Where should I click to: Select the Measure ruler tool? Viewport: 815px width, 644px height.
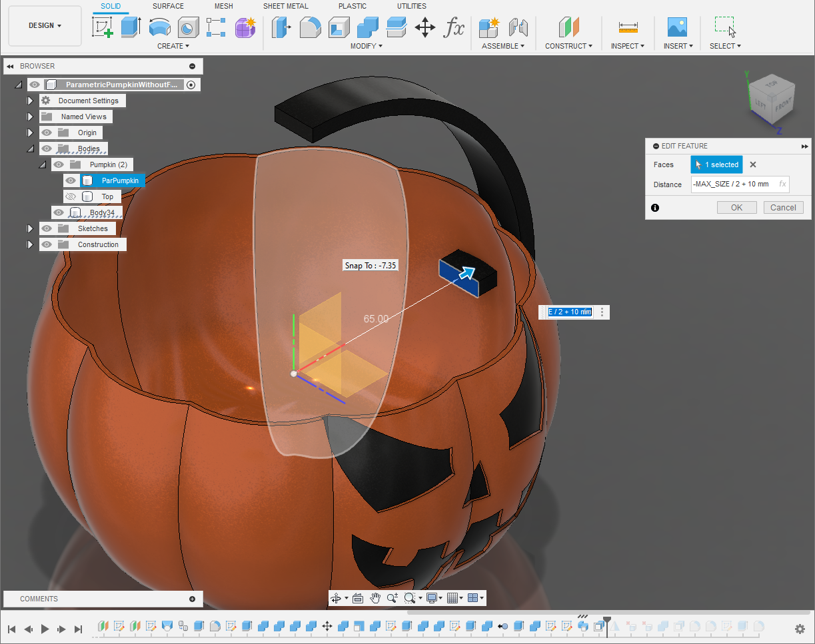click(628, 27)
